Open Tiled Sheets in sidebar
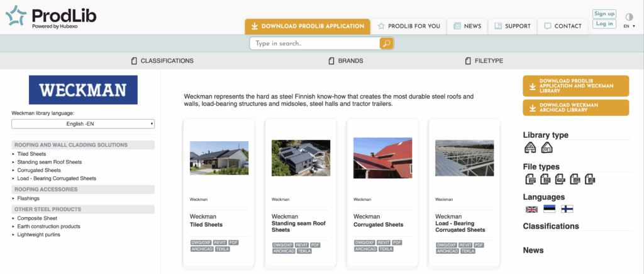Viewport: 644px width, 274px height. tap(31, 154)
